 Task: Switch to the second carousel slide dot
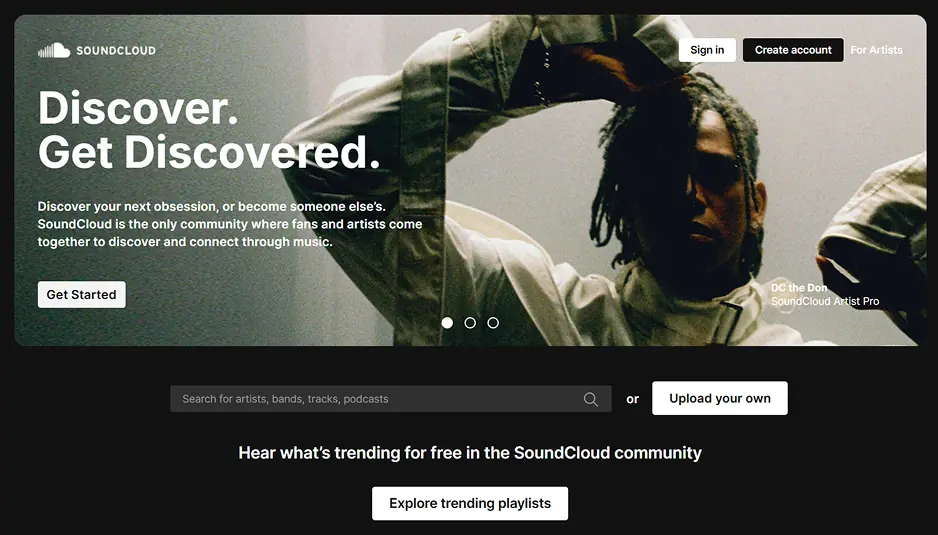470,323
